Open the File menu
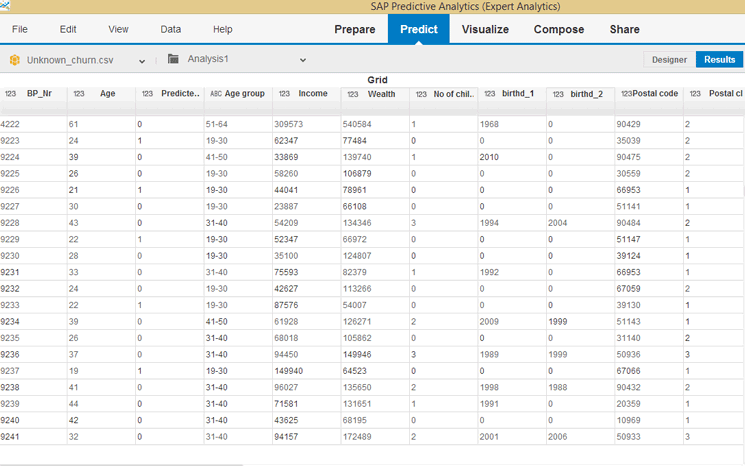The width and height of the screenshot is (745, 466). (19, 29)
